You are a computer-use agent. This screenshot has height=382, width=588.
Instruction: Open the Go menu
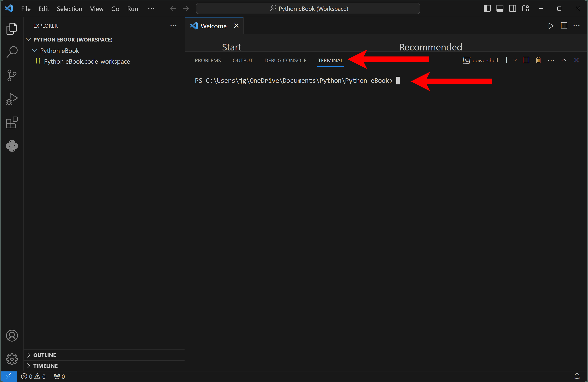pos(115,9)
